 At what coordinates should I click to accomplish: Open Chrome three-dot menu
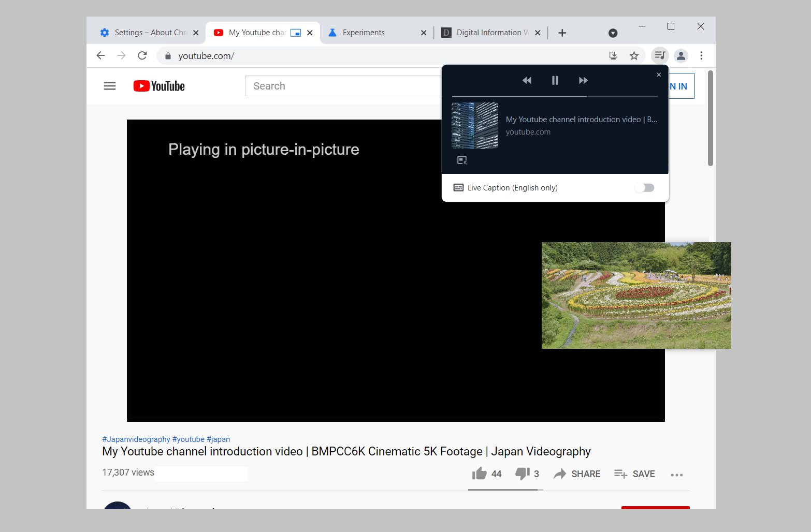pos(701,55)
